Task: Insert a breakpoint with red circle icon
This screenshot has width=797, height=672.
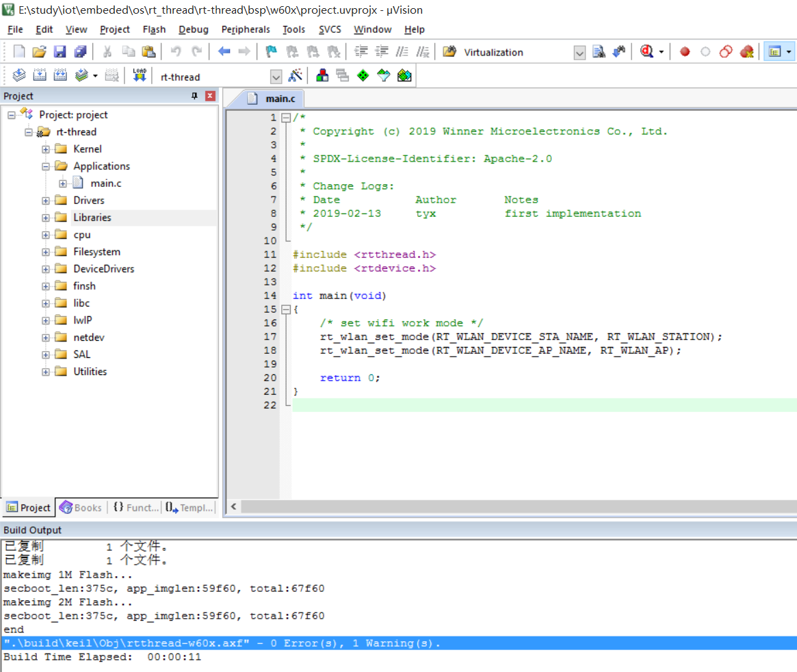Action: [x=685, y=51]
